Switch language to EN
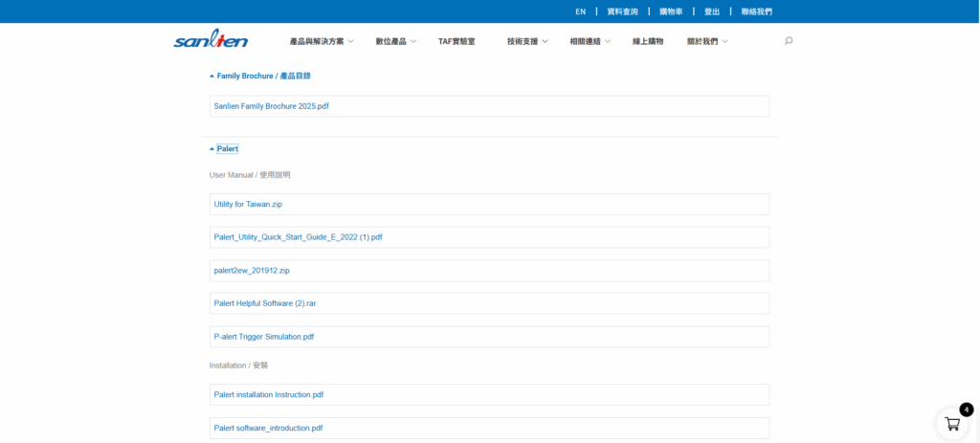 coord(580,11)
